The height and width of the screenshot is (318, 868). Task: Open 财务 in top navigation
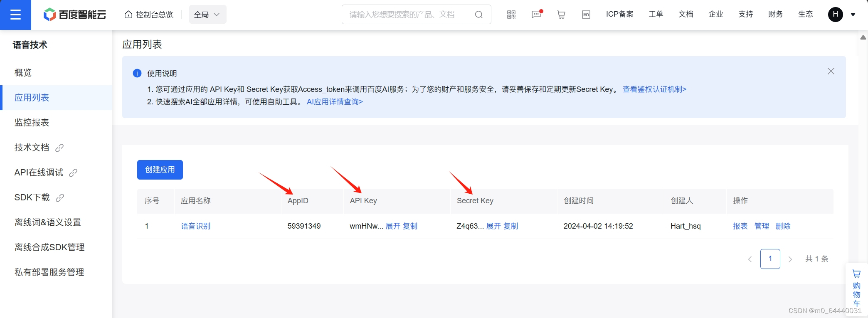pyautogui.click(x=776, y=14)
